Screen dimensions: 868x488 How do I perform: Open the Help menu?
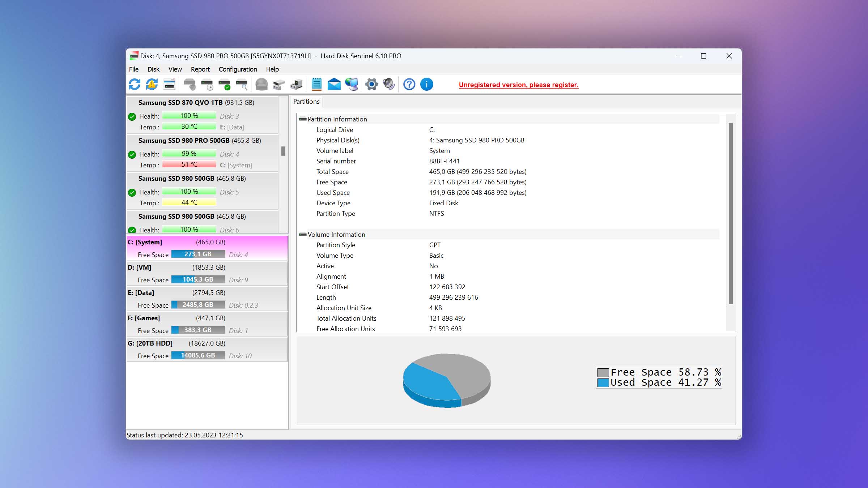pyautogui.click(x=272, y=69)
